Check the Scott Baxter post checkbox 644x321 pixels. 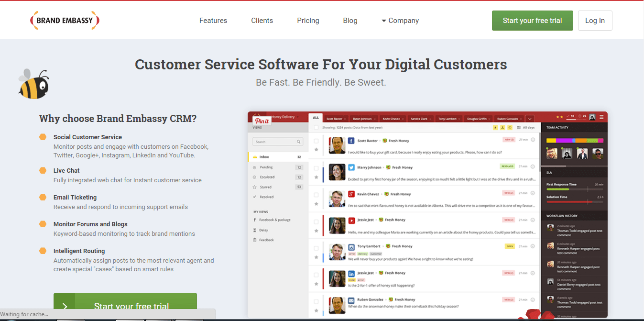click(x=316, y=141)
